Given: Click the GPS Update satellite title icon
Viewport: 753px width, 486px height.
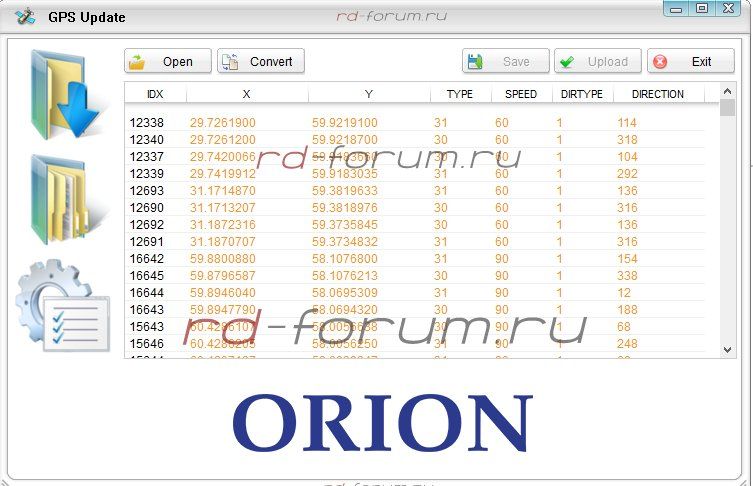Looking at the screenshot, I should 24,17.
